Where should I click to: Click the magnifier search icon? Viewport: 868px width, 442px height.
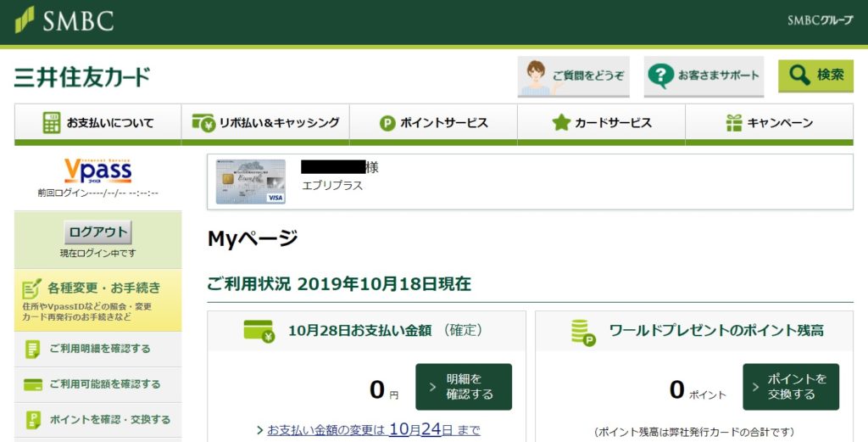click(799, 76)
